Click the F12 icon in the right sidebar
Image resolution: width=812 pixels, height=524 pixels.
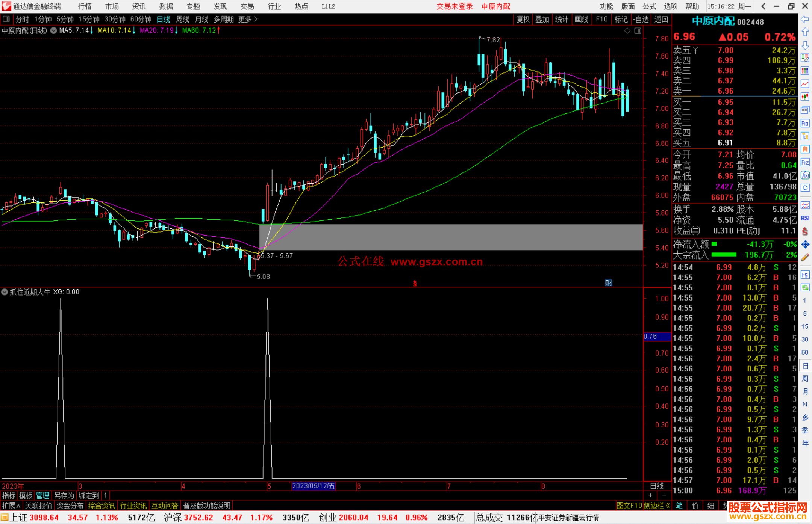point(805,162)
